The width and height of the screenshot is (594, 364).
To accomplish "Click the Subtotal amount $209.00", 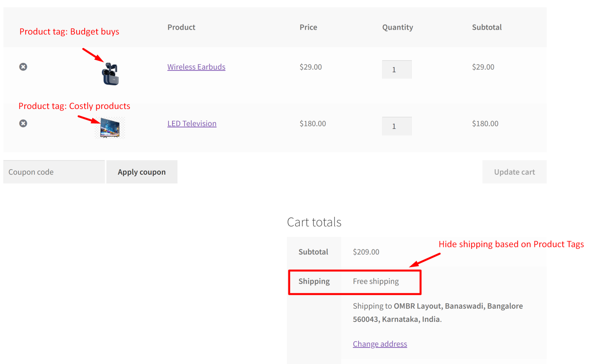I will (x=365, y=252).
